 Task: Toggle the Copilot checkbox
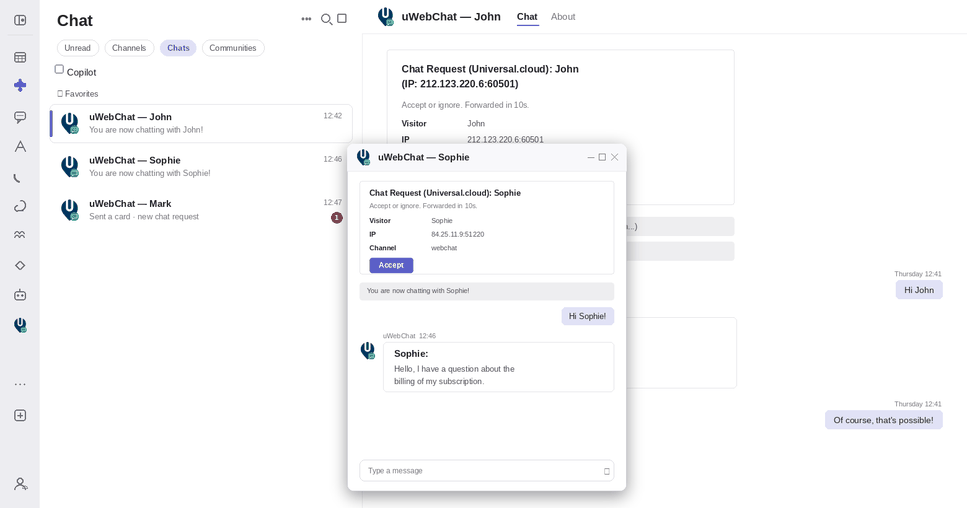59,70
